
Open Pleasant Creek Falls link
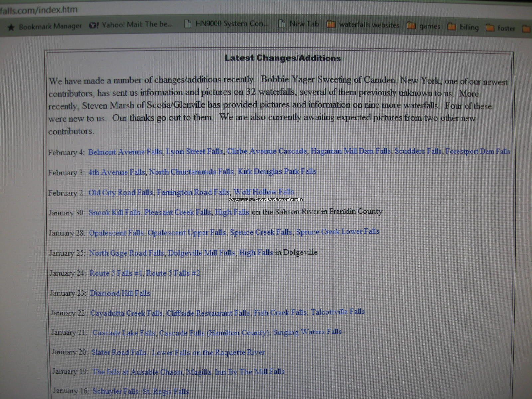point(178,212)
